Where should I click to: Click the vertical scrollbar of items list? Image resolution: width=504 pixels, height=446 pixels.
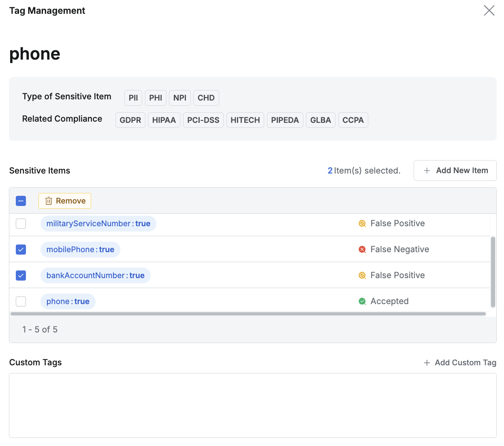(493, 272)
